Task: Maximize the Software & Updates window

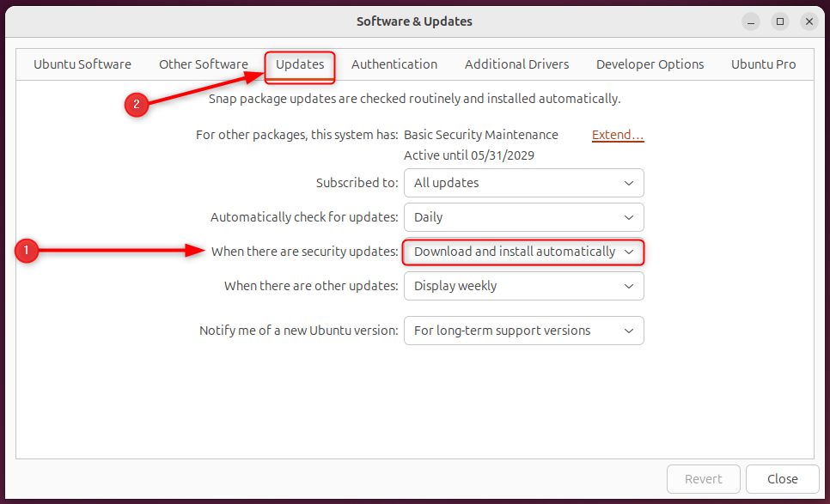Action: click(782, 21)
